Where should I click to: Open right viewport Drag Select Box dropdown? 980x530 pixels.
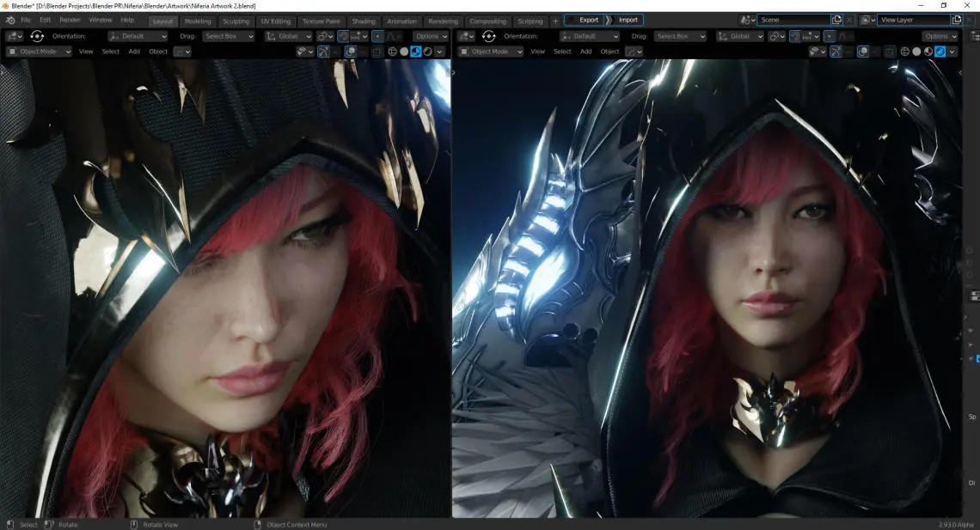click(x=681, y=36)
